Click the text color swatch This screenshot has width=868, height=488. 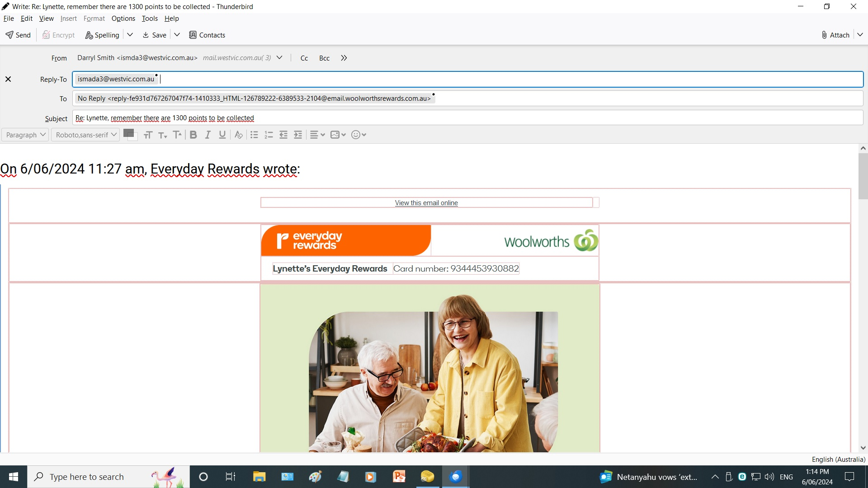click(128, 133)
